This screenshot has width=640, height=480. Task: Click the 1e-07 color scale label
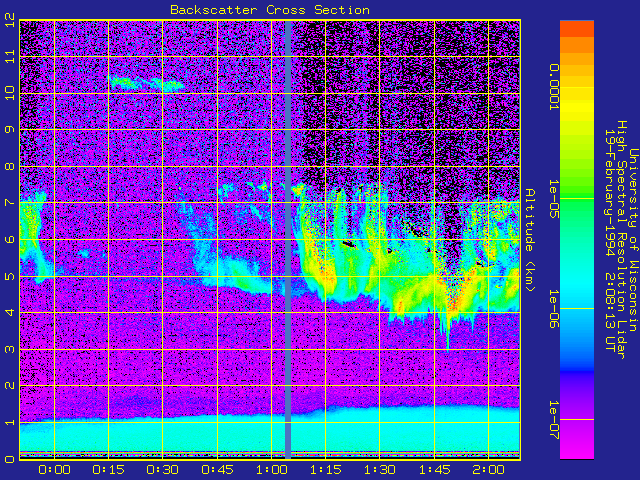click(x=554, y=420)
